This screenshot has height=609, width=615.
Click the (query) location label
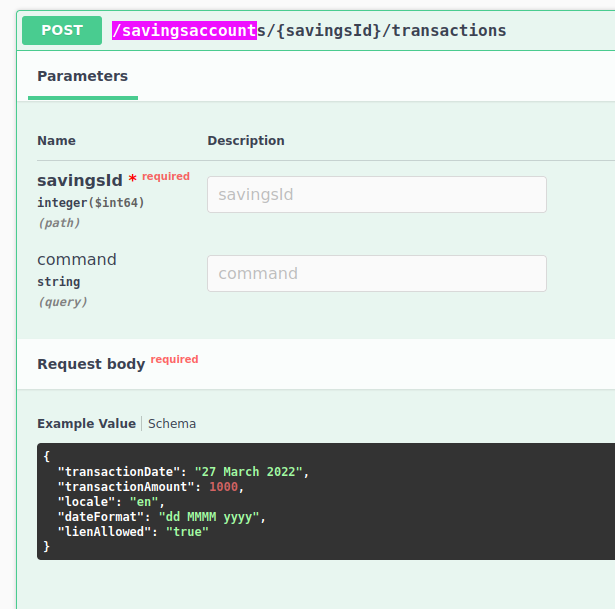click(62, 302)
